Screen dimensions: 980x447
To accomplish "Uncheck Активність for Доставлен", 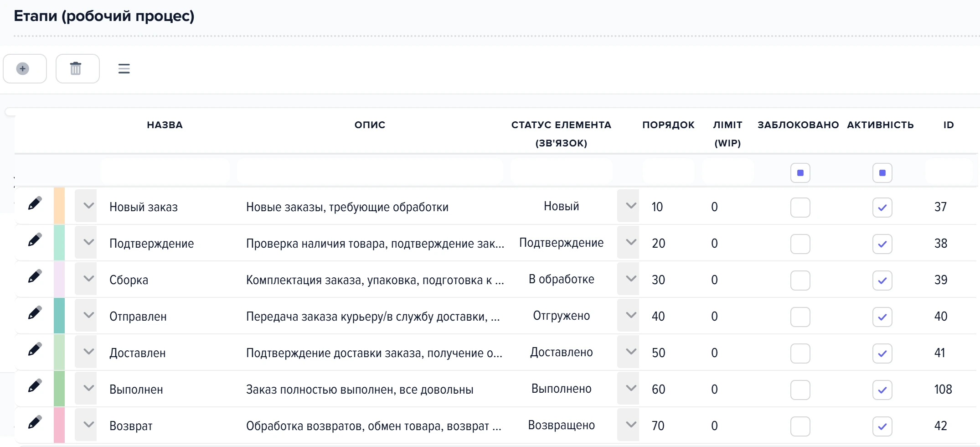I will (x=882, y=353).
